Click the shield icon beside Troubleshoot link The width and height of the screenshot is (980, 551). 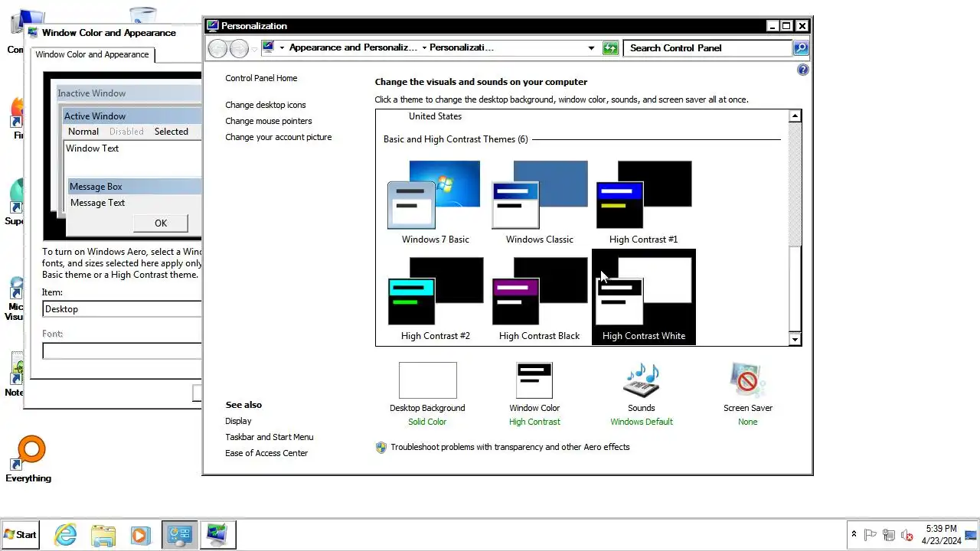381,447
